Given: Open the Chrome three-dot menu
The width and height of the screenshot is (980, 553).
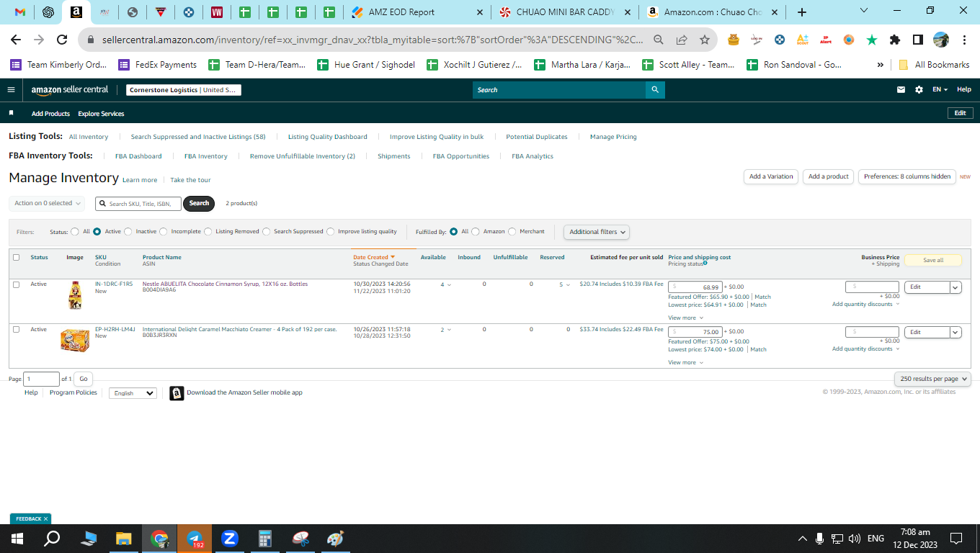Looking at the screenshot, I should point(964,40).
